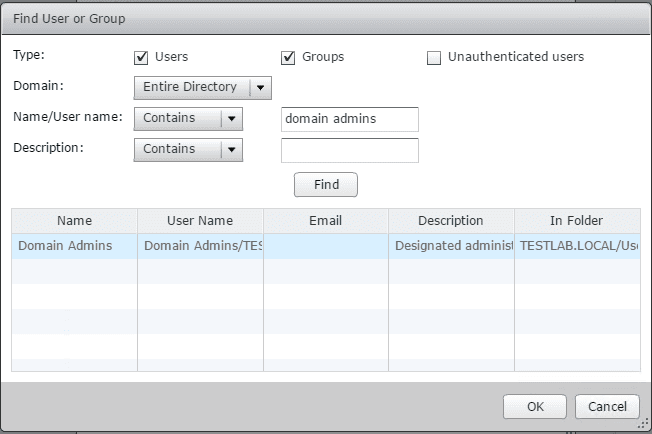Sort by the Name column header
Screen dimensions: 652x434
coord(74,221)
